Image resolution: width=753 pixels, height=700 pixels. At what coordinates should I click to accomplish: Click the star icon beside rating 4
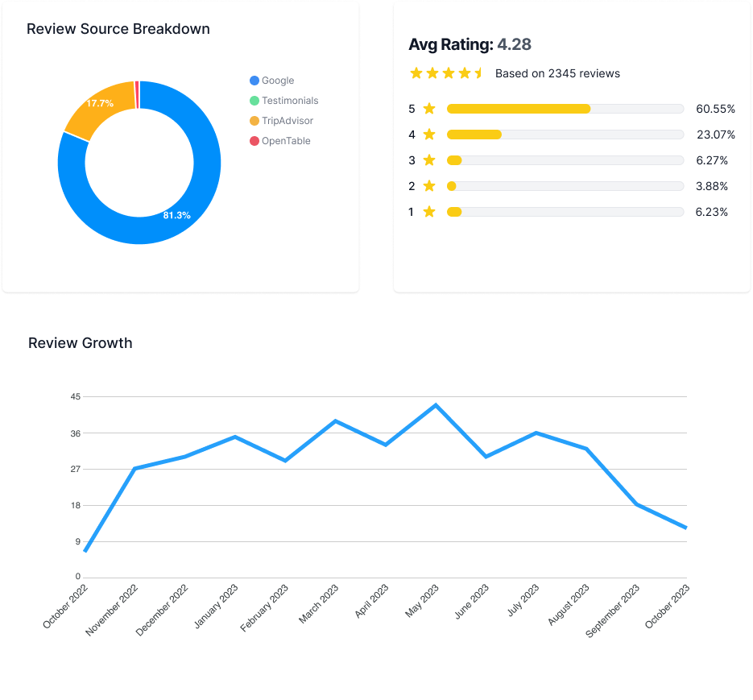(429, 135)
